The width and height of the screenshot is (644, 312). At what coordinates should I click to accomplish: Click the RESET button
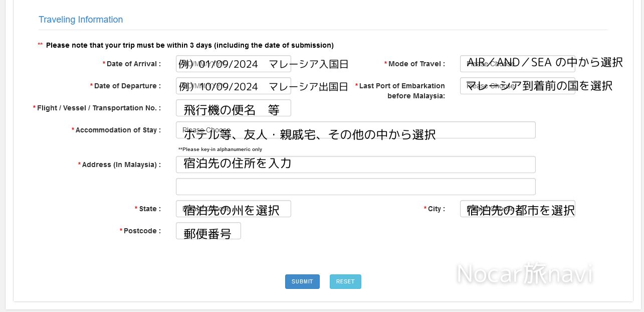(345, 281)
